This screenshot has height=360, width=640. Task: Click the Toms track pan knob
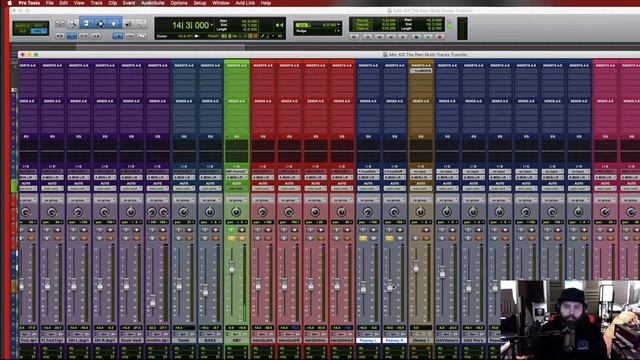click(x=184, y=212)
